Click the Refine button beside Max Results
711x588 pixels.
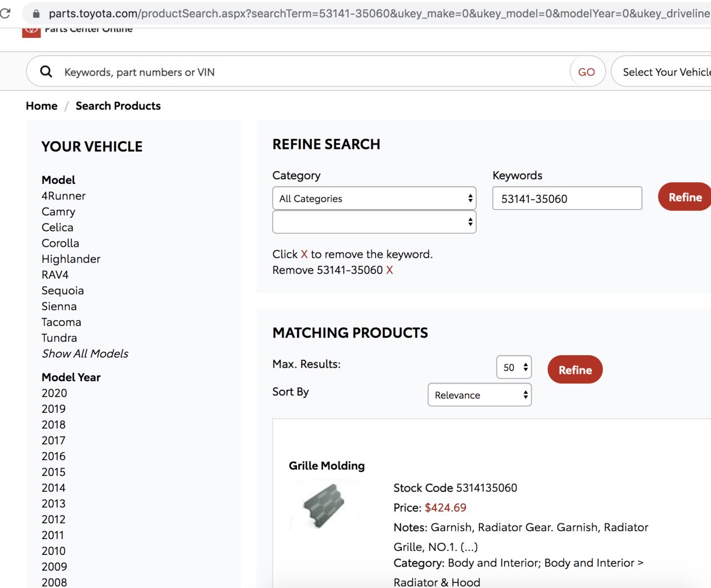[575, 370]
